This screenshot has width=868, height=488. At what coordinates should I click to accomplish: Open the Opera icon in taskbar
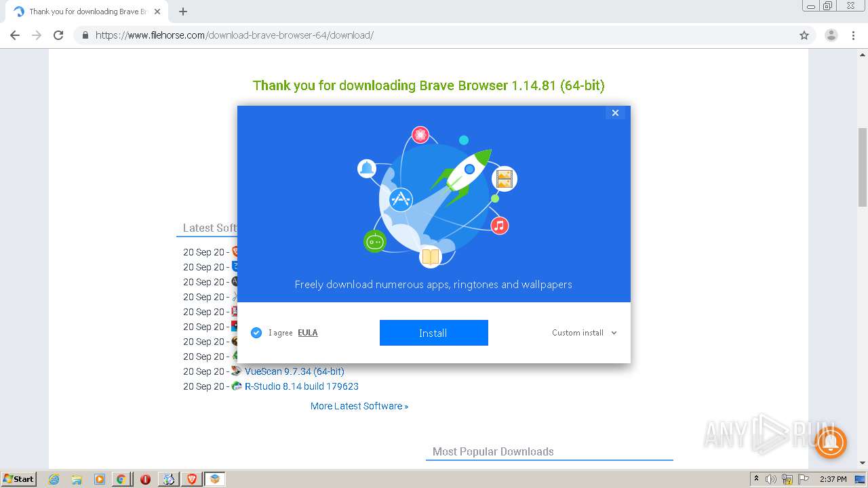click(145, 479)
